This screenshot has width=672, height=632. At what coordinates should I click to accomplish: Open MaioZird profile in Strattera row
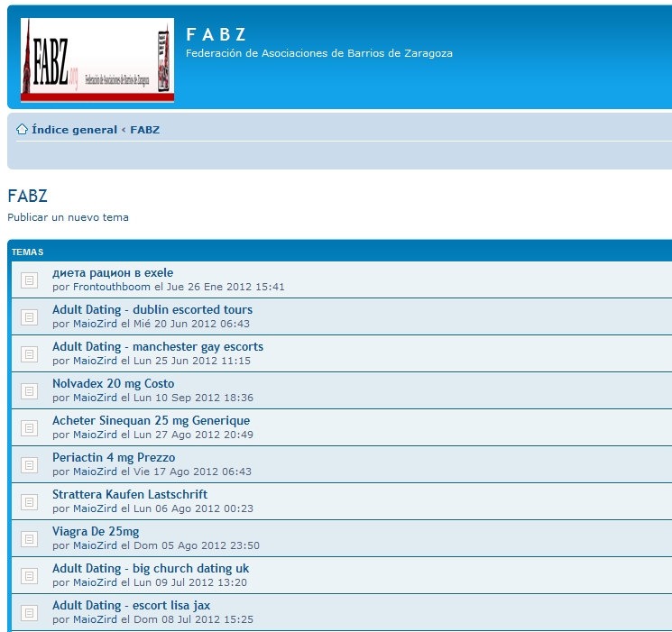pos(95,508)
